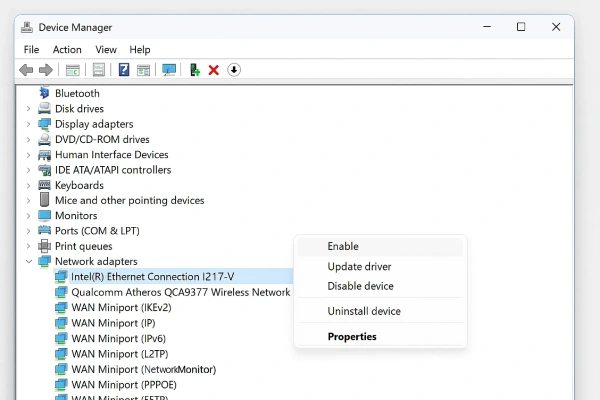Click the Mice and pointing devices icon

(44, 200)
